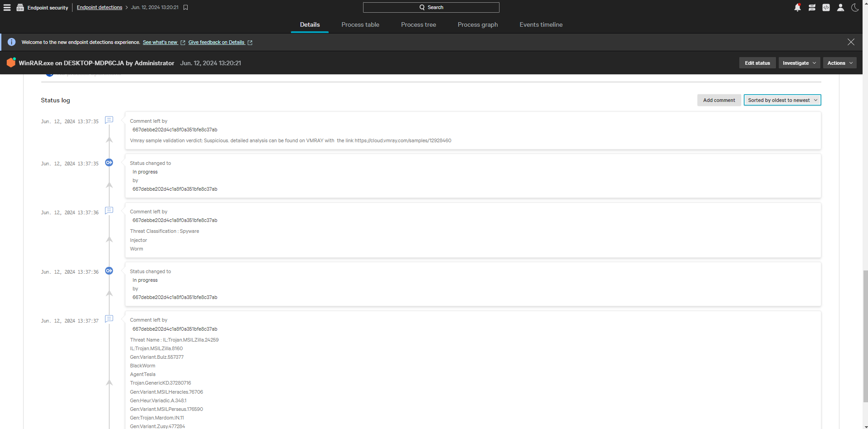Click the WinRAR.exe detection title
This screenshot has height=429, width=868.
[97, 63]
